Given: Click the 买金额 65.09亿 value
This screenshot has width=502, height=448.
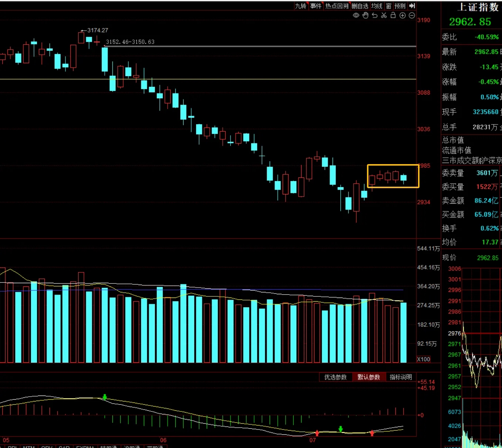Looking at the screenshot, I should (x=486, y=214).
